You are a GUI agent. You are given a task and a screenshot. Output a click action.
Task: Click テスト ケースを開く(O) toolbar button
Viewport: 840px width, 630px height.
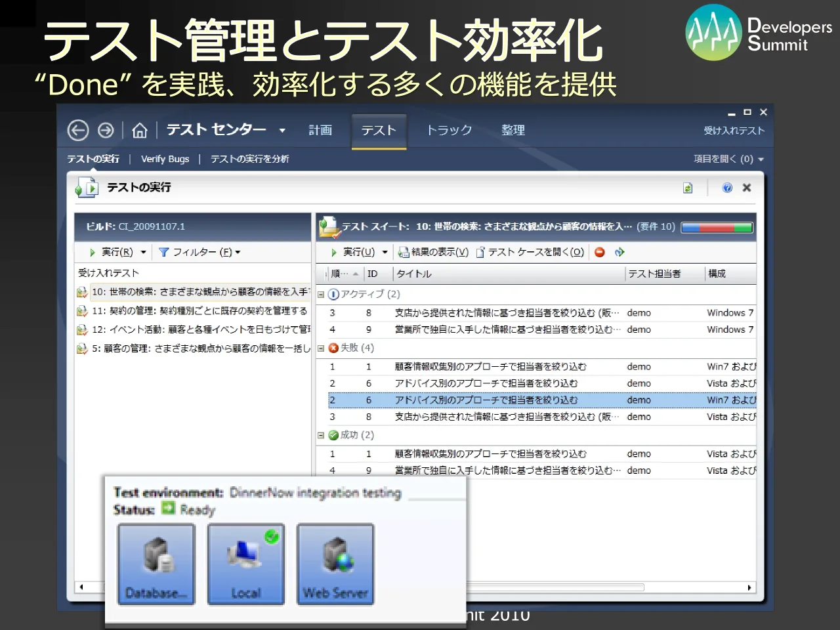(530, 252)
